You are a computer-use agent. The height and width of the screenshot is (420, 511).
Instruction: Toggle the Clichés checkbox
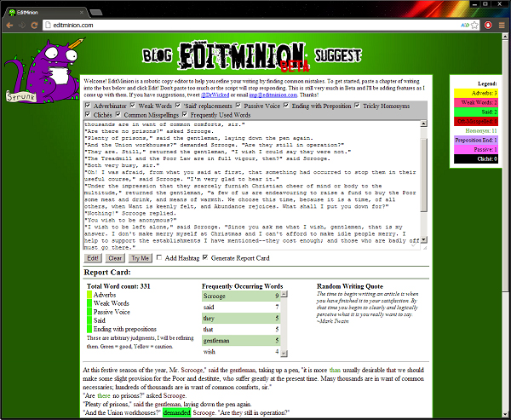click(88, 114)
